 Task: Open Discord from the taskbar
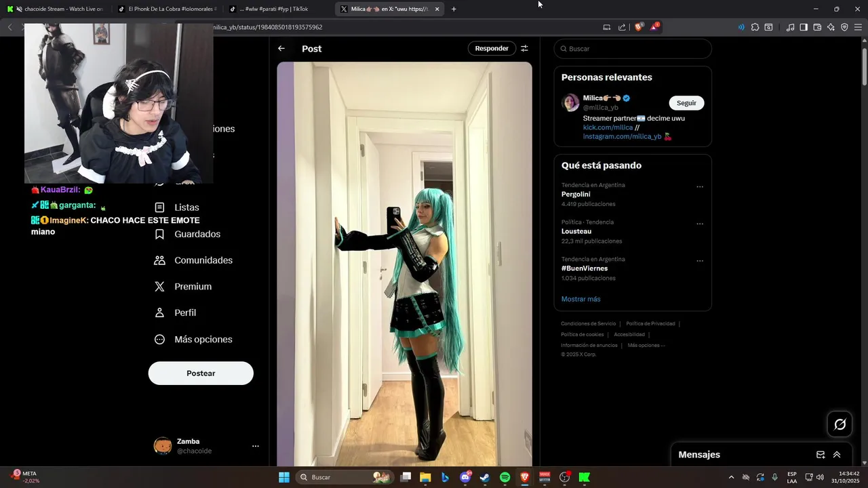coord(465,477)
